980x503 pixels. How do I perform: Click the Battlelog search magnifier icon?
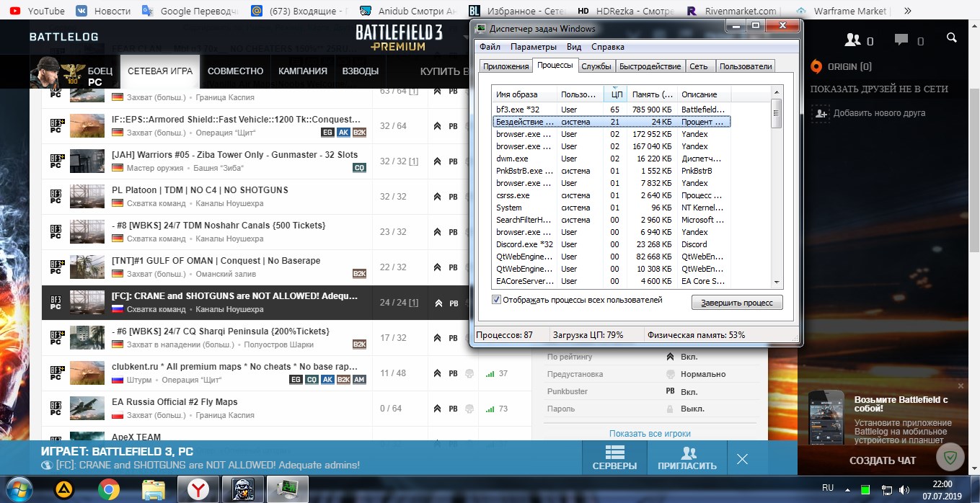[952, 37]
